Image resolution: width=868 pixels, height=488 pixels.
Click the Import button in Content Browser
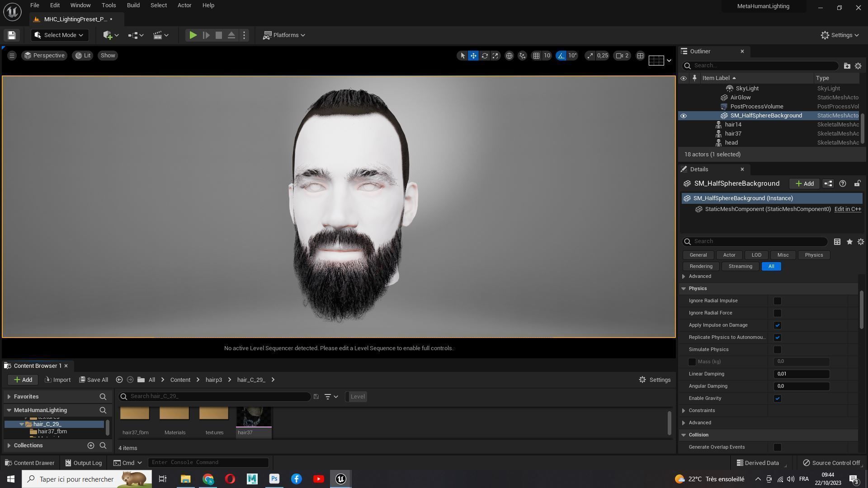(58, 380)
